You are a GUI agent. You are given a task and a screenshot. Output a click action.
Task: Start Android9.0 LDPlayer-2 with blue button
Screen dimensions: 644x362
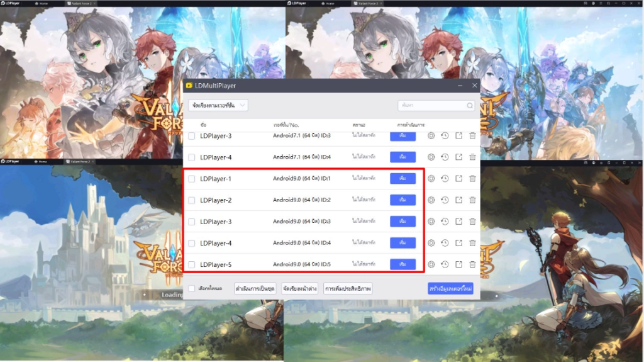[402, 200]
